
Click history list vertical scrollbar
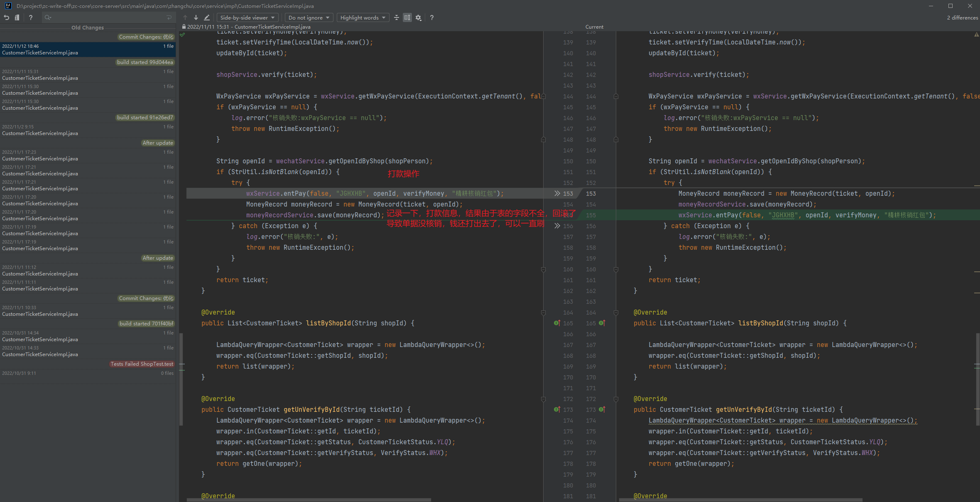(181, 379)
